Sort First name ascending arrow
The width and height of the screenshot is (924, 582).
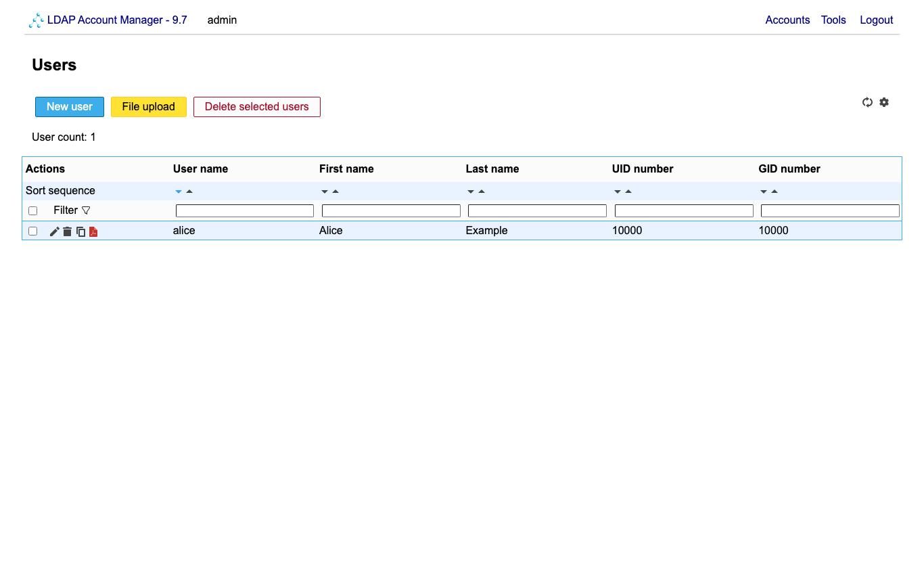coord(336,192)
